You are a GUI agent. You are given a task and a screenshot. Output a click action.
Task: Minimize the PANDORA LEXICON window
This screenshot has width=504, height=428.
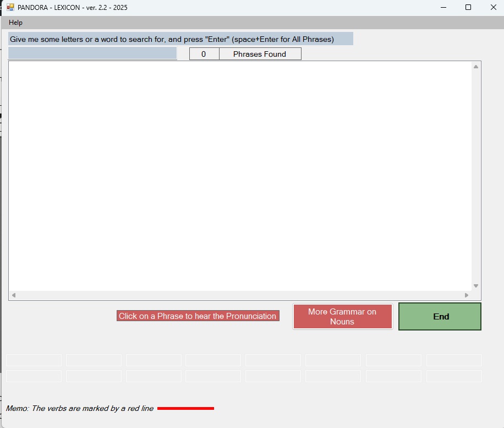click(x=443, y=8)
